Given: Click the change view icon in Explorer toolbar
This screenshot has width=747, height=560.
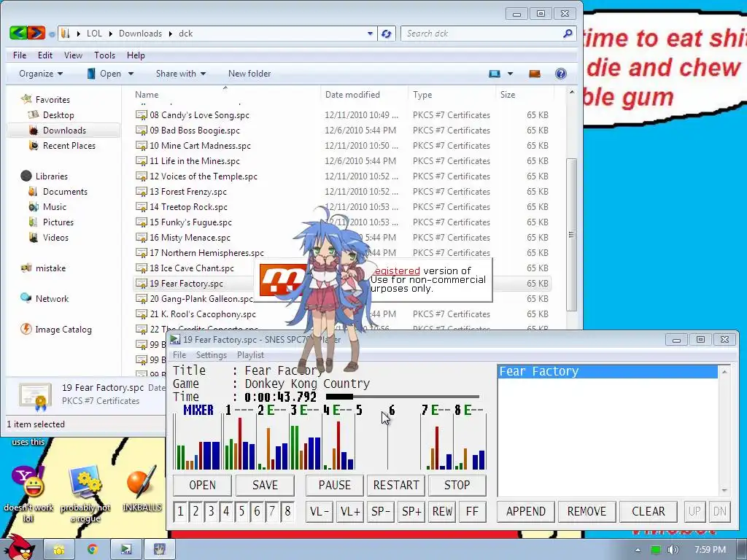Looking at the screenshot, I should pos(495,74).
